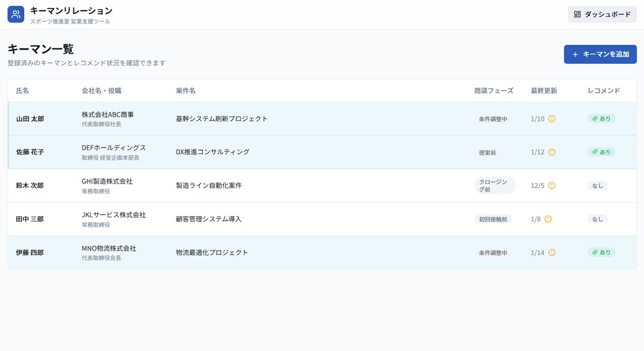Screen dimensions: 644x351
Task: Click あり recommend badge for 佐藤 花子
Action: 601,152
